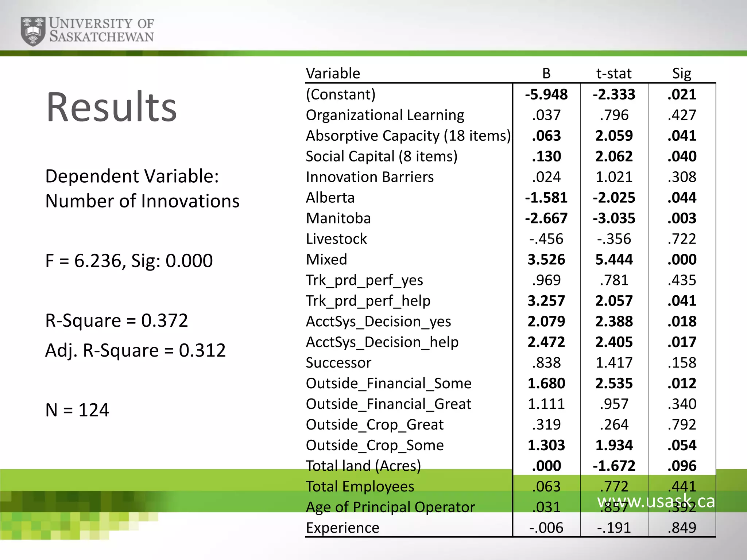Select the '(Constant)' row label

pyautogui.click(x=341, y=94)
